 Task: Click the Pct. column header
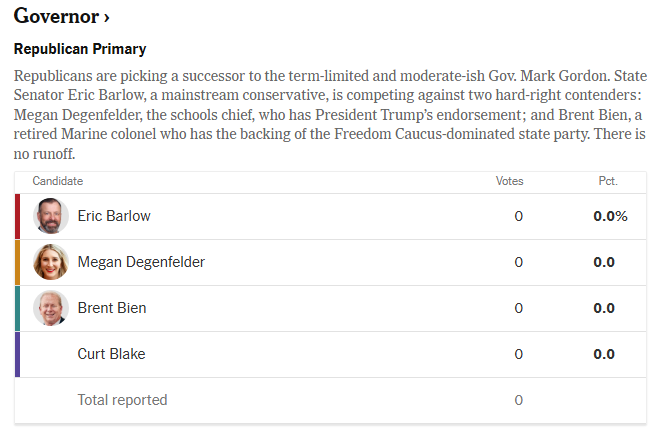click(x=608, y=181)
